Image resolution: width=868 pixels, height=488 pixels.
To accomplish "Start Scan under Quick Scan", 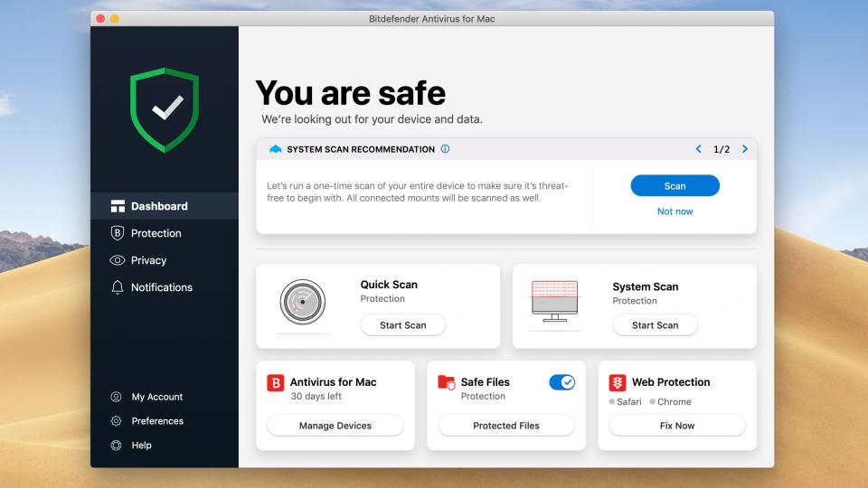I will 403,325.
